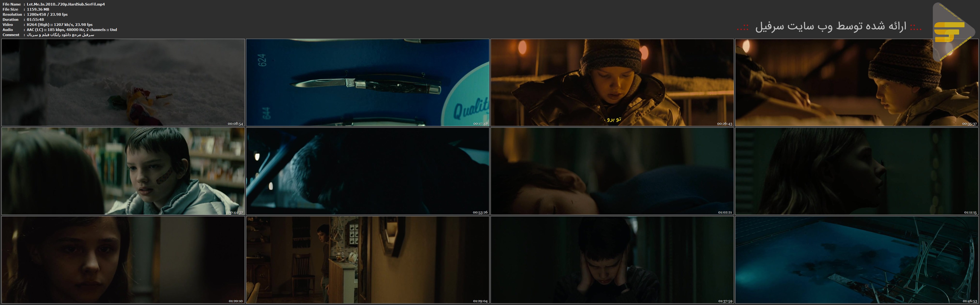
Task: Click the Comment line Persian text
Action: (60, 35)
